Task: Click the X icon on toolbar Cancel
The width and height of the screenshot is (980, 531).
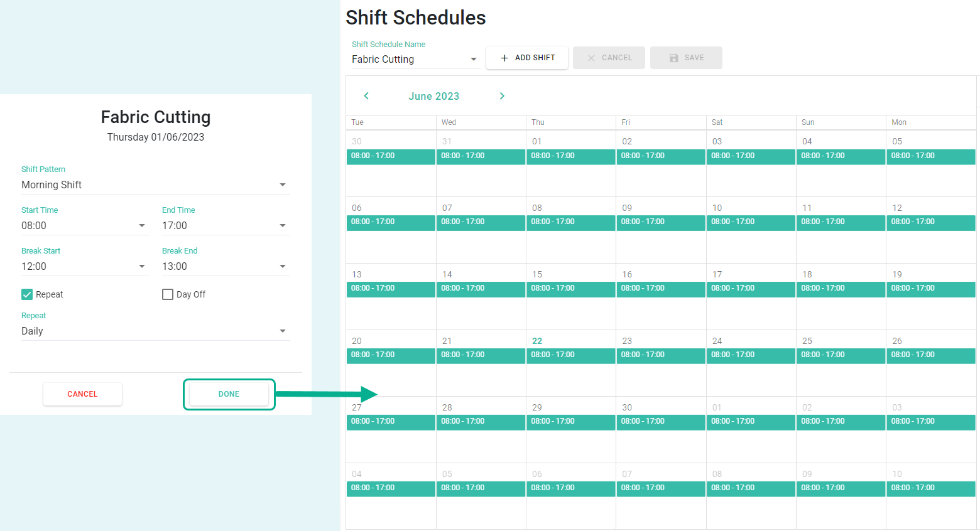Action: pos(591,58)
